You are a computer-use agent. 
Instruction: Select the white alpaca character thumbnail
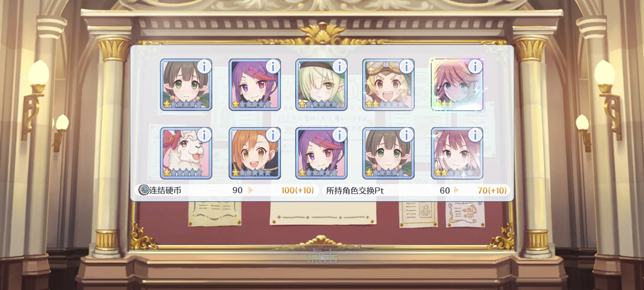(x=186, y=153)
